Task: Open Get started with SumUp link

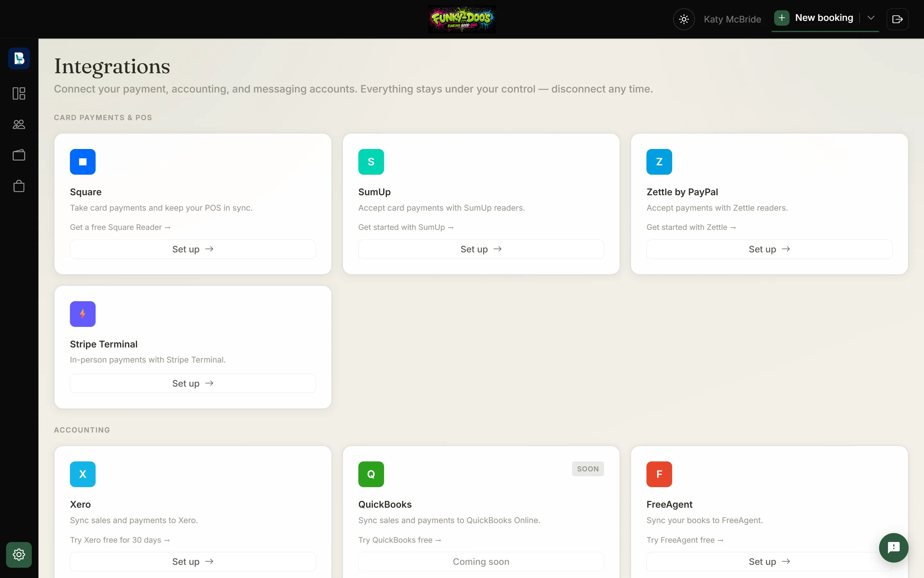Action: 406,227
